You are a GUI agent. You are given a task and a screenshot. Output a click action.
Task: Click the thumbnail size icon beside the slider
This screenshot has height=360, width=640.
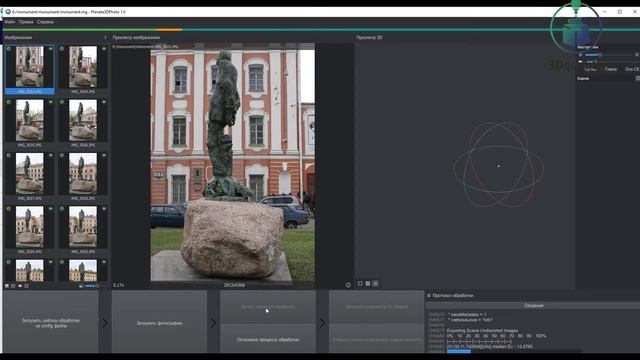[81, 286]
